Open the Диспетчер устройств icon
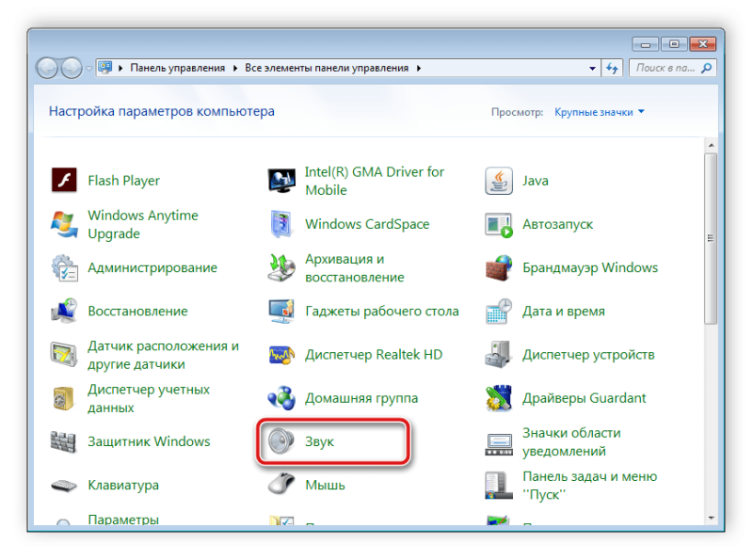 click(x=499, y=355)
